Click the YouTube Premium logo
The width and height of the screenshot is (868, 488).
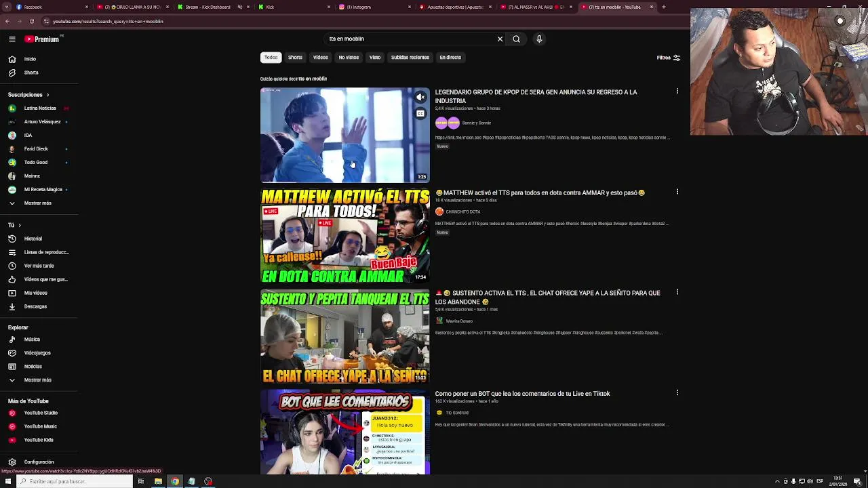tap(42, 39)
